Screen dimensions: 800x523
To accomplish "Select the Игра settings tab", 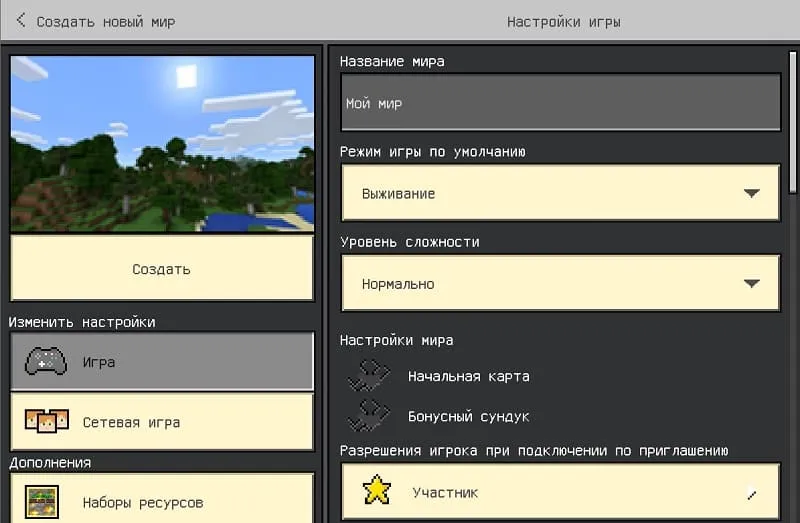I will click(162, 361).
